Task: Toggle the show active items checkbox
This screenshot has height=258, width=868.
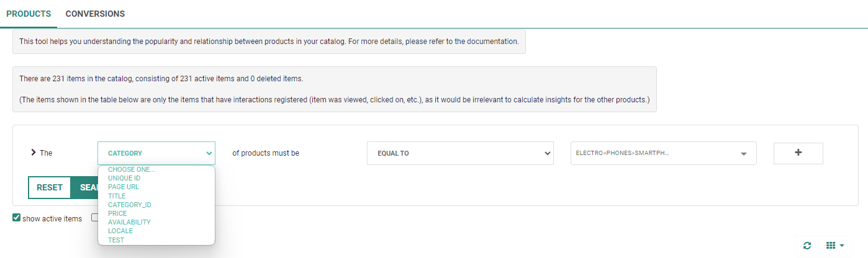Action: click(x=17, y=218)
